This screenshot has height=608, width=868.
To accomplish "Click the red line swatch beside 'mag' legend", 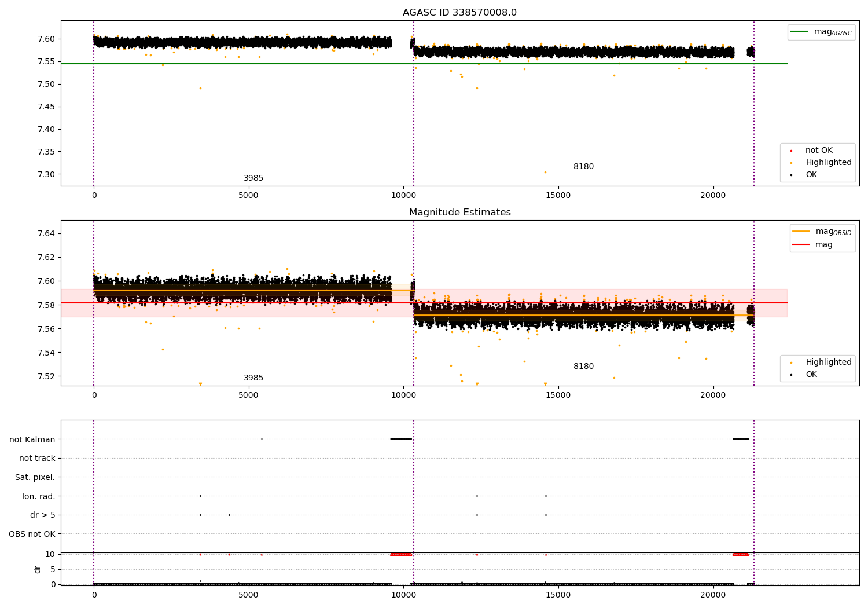I will point(801,245).
